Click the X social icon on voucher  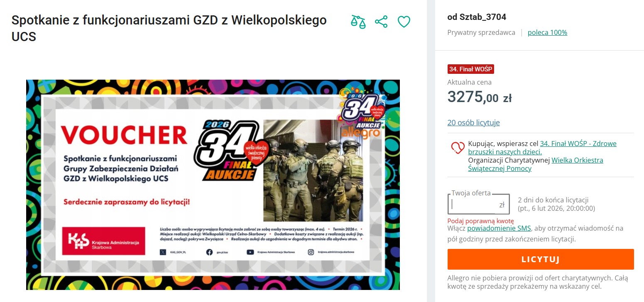click(163, 252)
